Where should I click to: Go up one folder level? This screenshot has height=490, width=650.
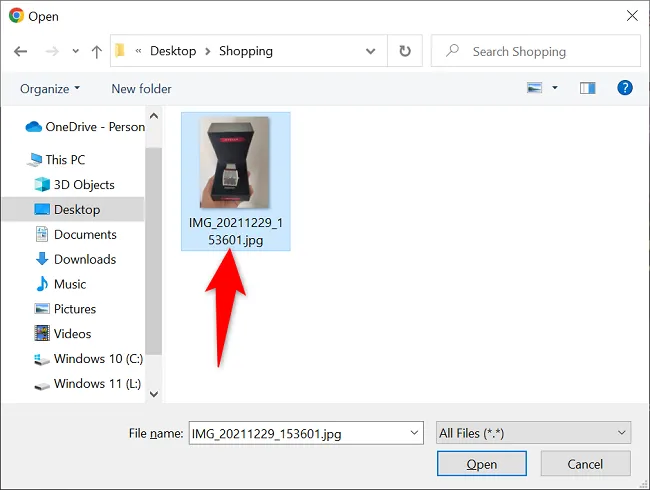pyautogui.click(x=97, y=51)
